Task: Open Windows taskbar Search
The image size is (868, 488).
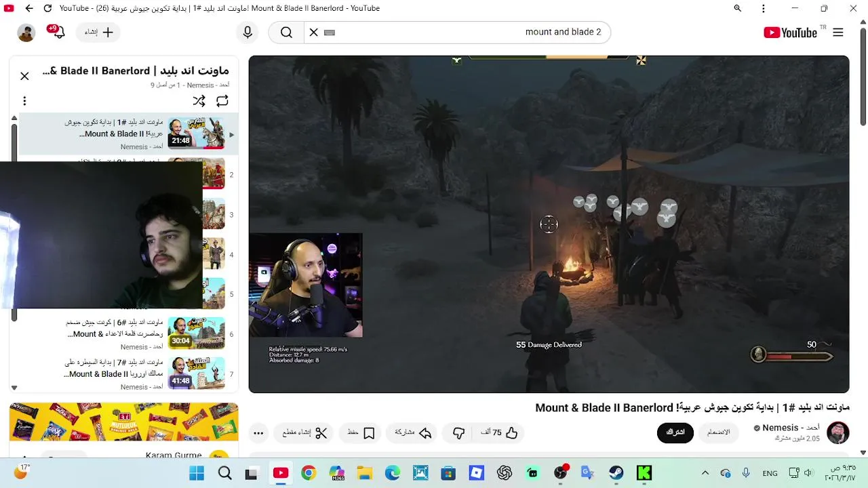Action: tap(224, 473)
